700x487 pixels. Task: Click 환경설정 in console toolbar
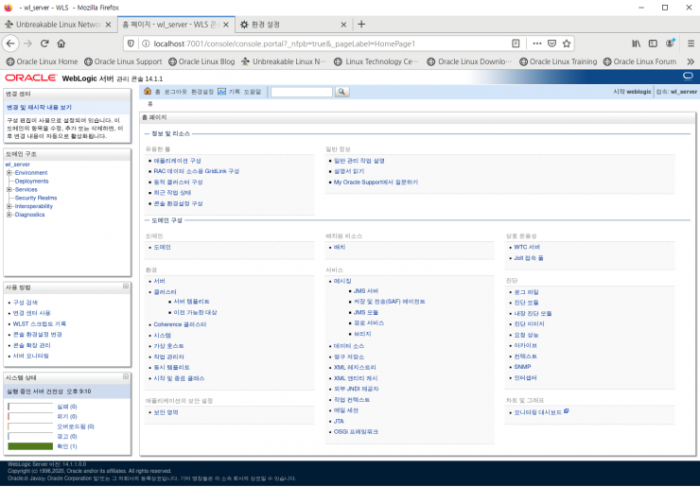(x=202, y=92)
